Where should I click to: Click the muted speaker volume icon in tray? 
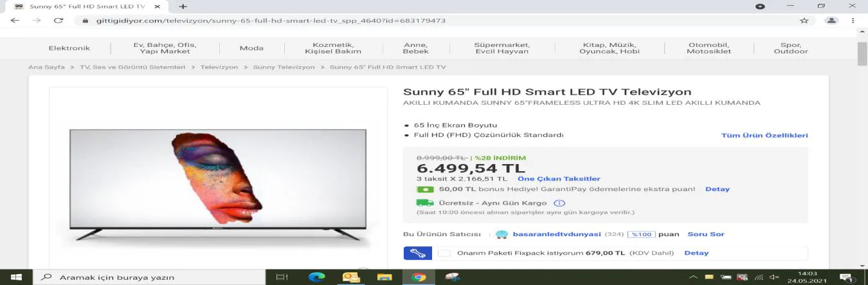pos(774,277)
